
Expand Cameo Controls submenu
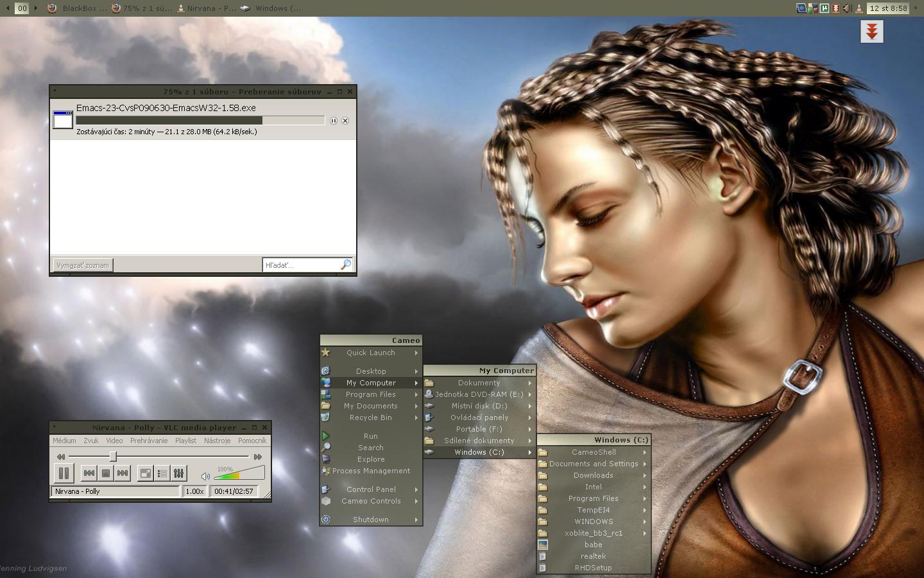click(371, 501)
